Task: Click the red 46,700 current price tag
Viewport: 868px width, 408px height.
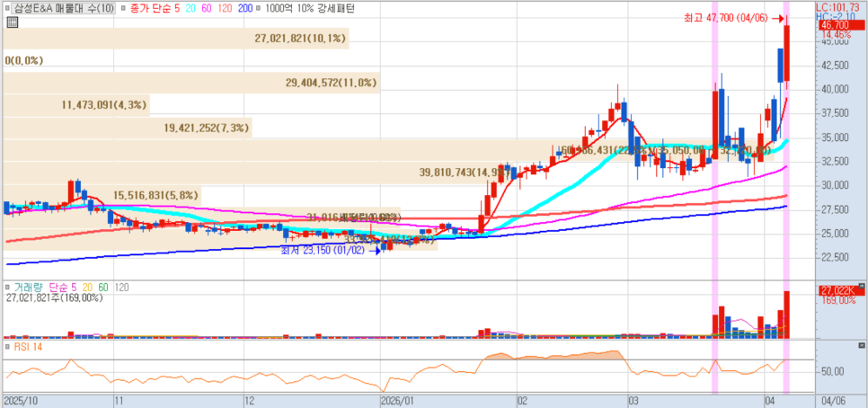Action: point(840,25)
